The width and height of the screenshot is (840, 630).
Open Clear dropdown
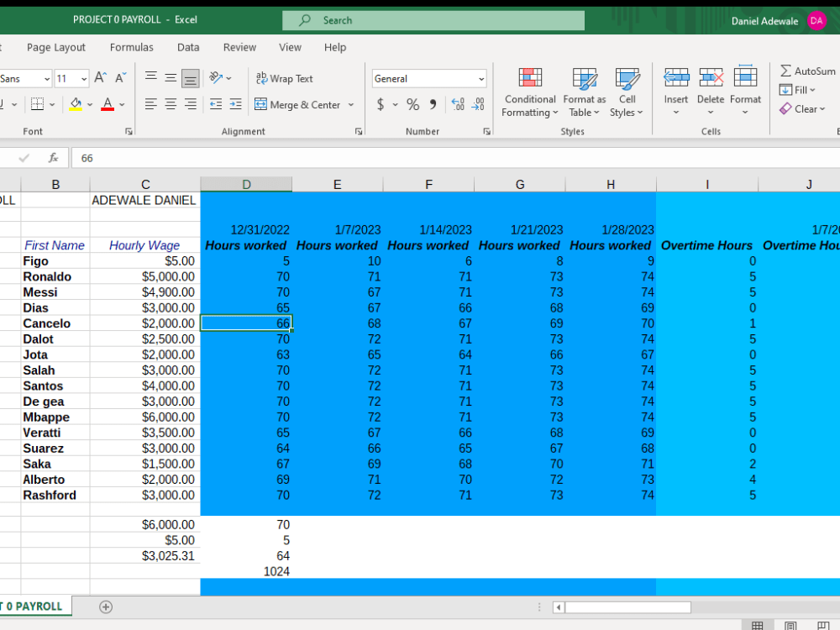point(802,108)
